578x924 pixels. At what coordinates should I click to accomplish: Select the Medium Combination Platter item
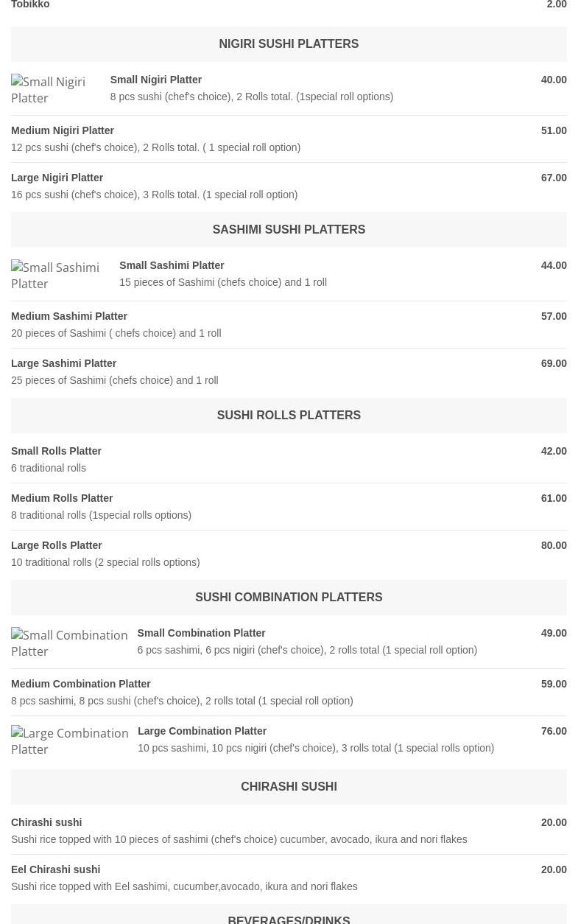pos(81,684)
